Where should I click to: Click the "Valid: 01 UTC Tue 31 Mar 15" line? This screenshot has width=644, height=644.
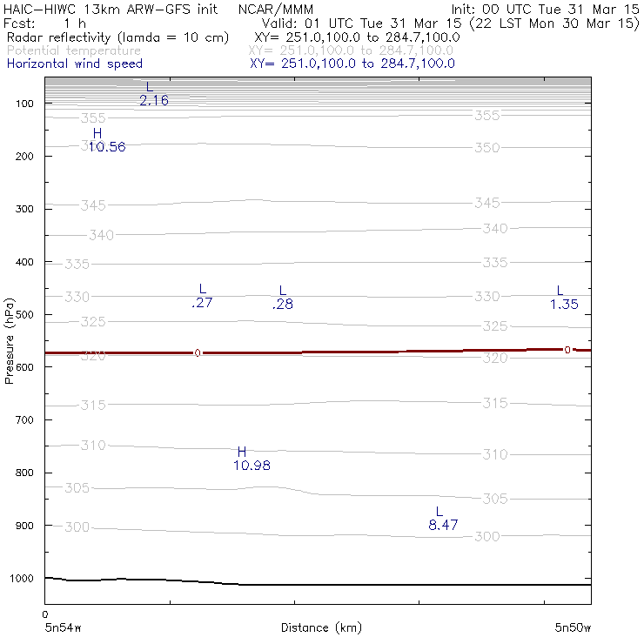[361, 23]
